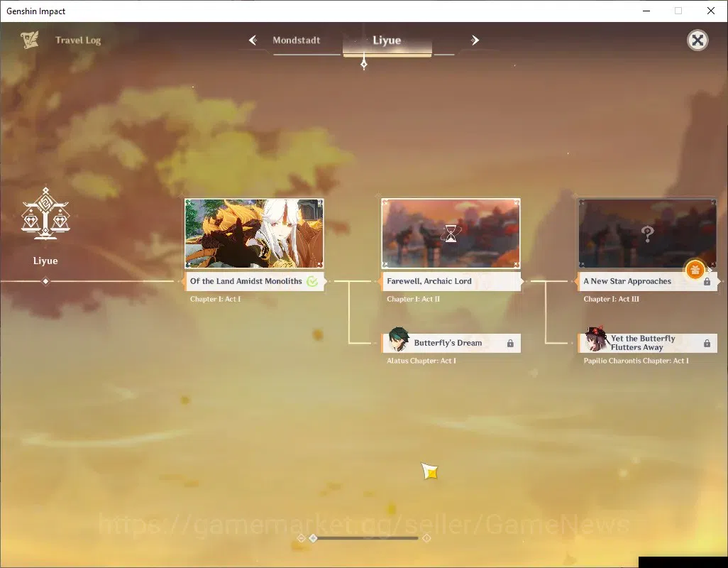Image resolution: width=728 pixels, height=568 pixels.
Task: Open the Farewell, Archaic Lord thumbnail
Action: coord(451,234)
